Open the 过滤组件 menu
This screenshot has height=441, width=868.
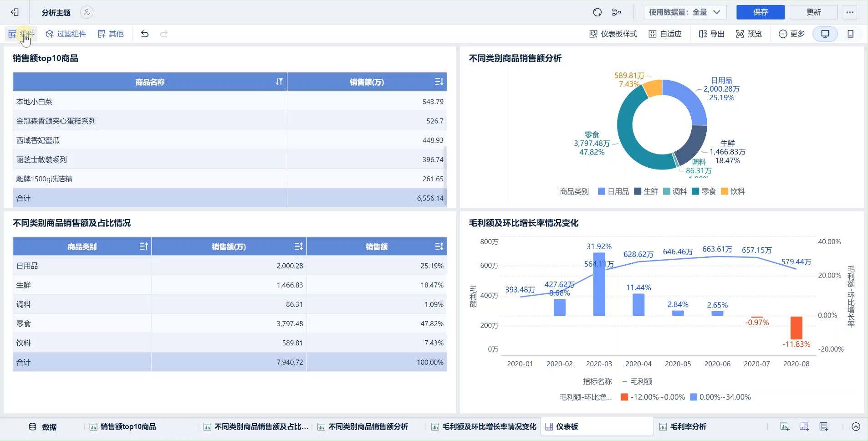pos(66,34)
